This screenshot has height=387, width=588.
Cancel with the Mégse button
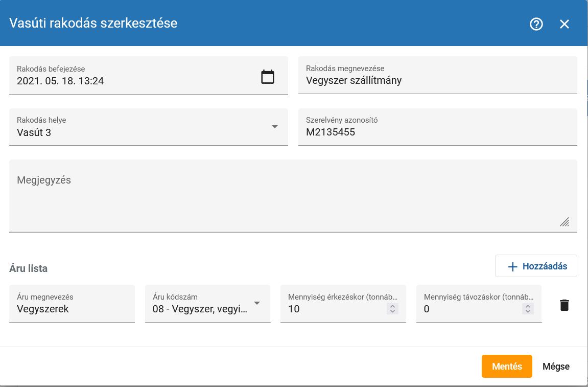(556, 366)
